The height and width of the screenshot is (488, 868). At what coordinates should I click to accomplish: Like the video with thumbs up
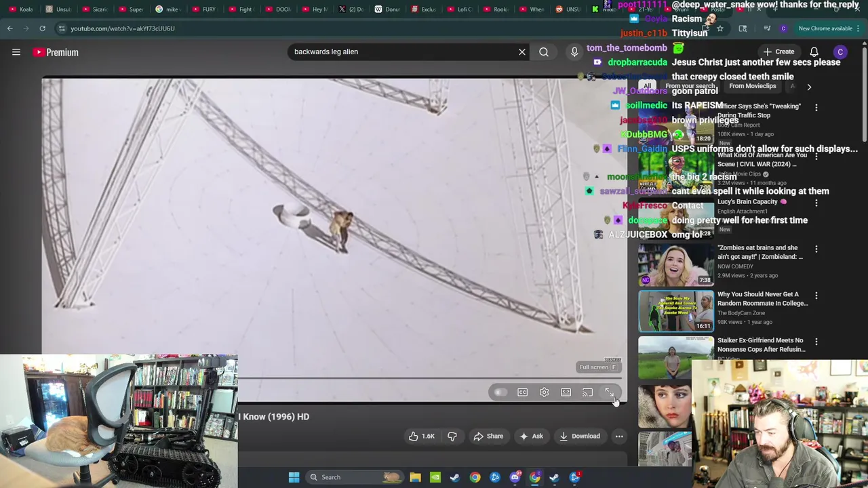(x=421, y=436)
